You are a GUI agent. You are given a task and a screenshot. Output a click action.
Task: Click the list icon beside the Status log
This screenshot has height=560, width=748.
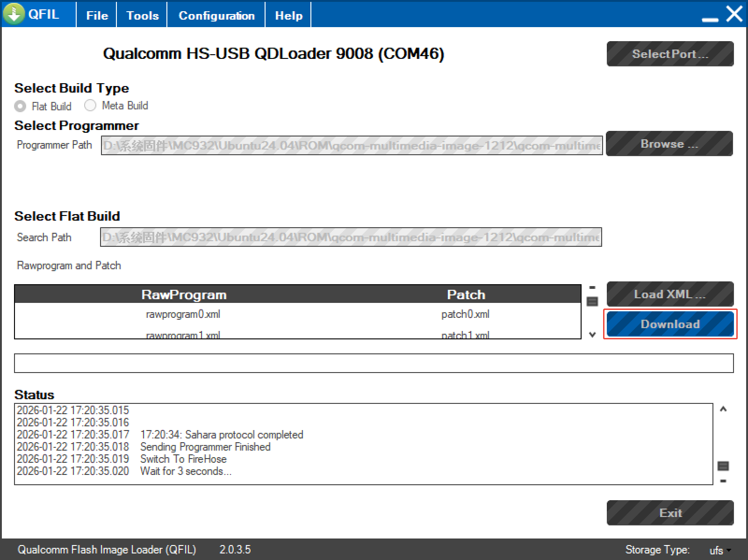pyautogui.click(x=723, y=466)
